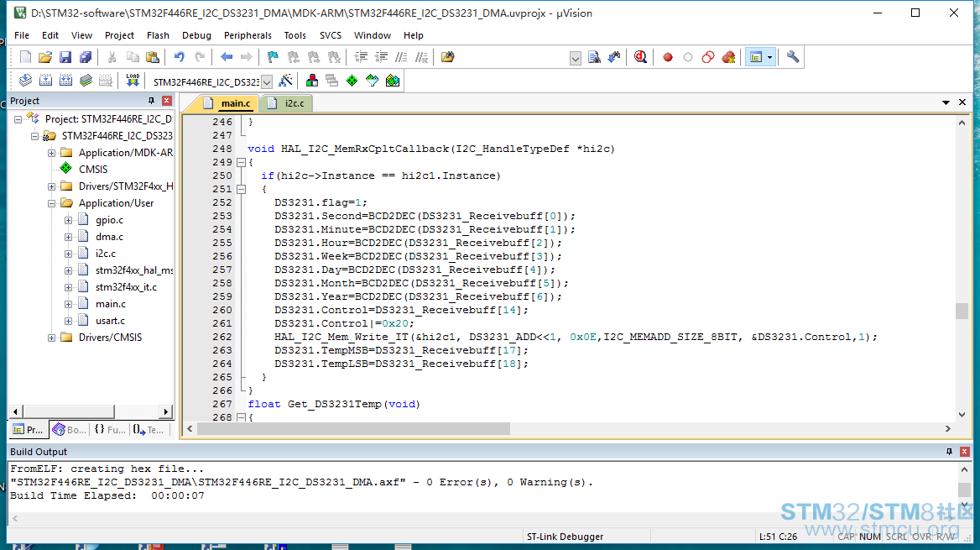Undo the last edit
The width and height of the screenshot is (980, 550).
point(180,57)
